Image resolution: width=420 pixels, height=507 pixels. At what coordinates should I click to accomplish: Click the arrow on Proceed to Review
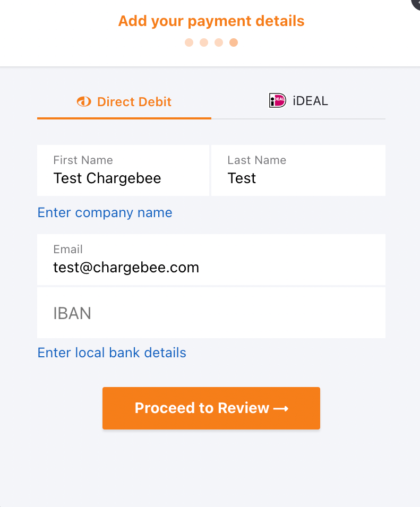coord(280,408)
